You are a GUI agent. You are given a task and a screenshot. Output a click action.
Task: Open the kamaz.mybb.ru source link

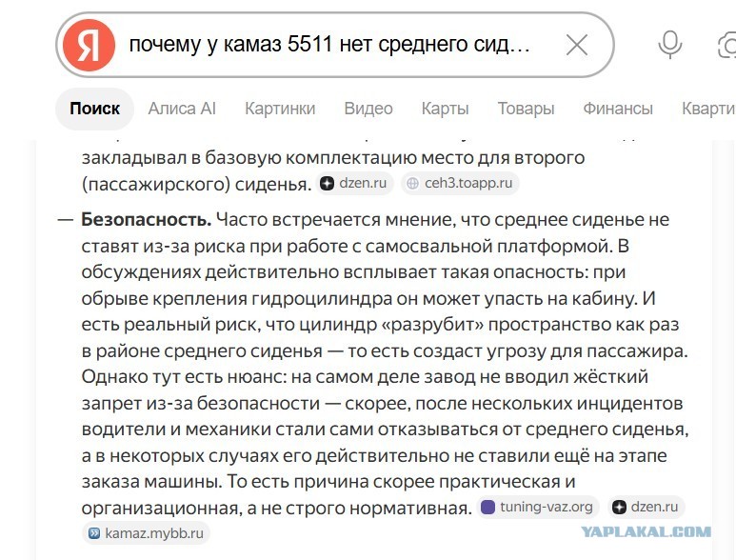(x=146, y=533)
